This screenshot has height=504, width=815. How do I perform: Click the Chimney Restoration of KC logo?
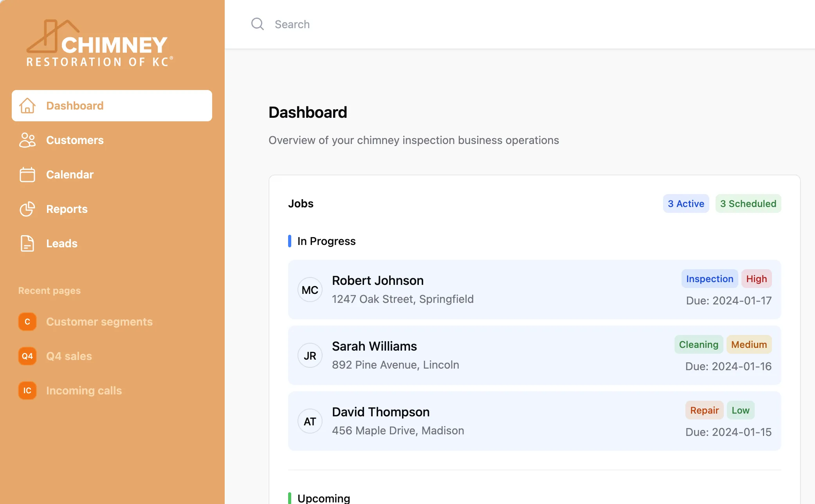coord(100,42)
